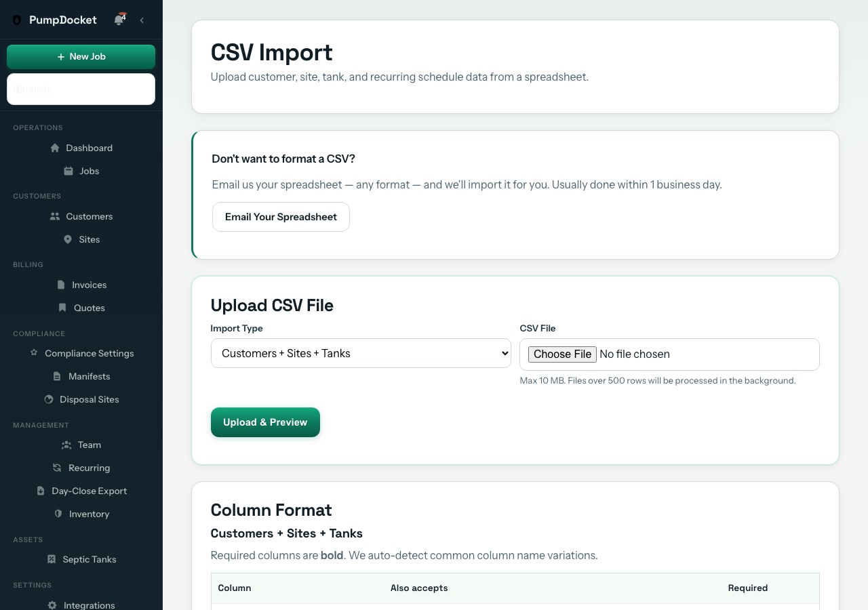Select the Quotes bookmark icon
The width and height of the screenshot is (868, 610).
click(62, 308)
